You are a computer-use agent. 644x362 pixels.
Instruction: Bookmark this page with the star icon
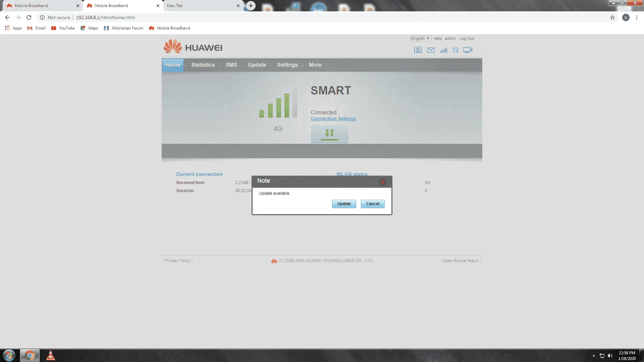point(612,17)
